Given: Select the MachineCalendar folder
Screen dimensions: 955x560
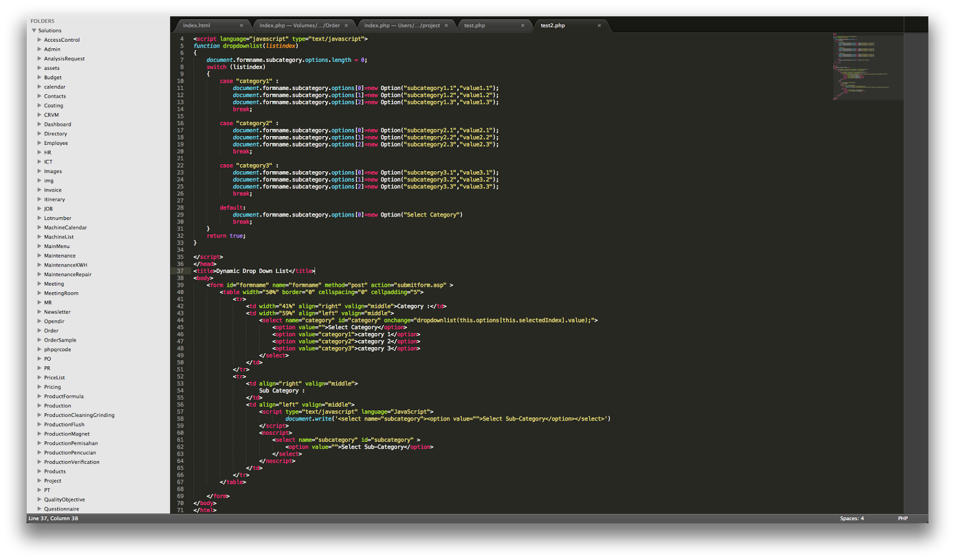Looking at the screenshot, I should pyautogui.click(x=65, y=228).
